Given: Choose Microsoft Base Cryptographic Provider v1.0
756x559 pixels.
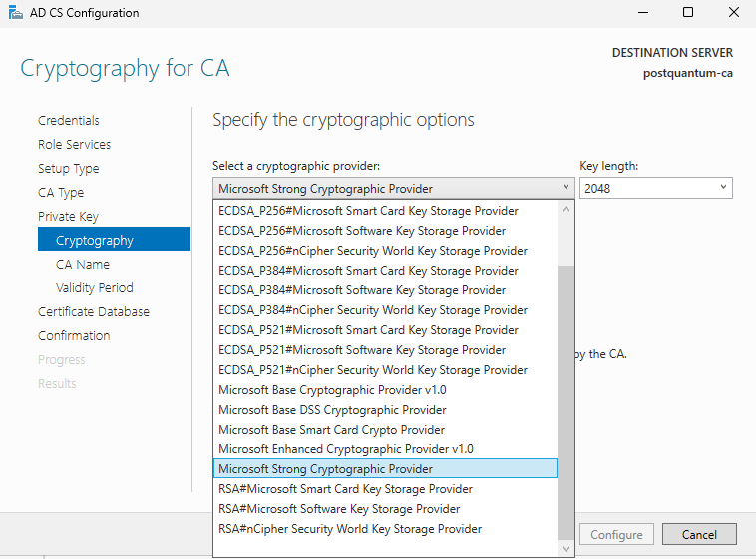Looking at the screenshot, I should point(385,390).
